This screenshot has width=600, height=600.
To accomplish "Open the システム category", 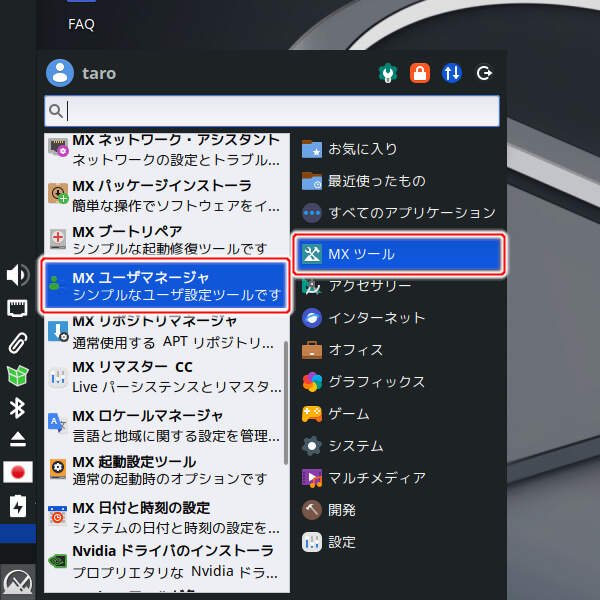I will (398, 446).
